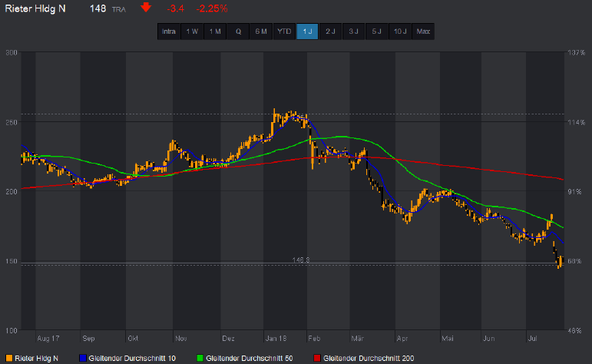Switch chart to 1 W range
This screenshot has width=592, height=364.
192,31
